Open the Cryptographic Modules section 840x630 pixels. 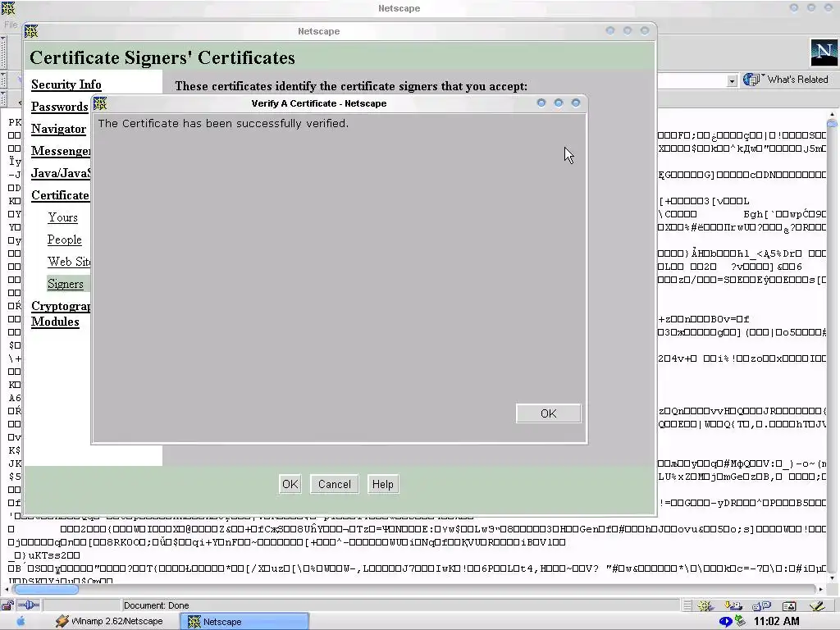(61, 313)
